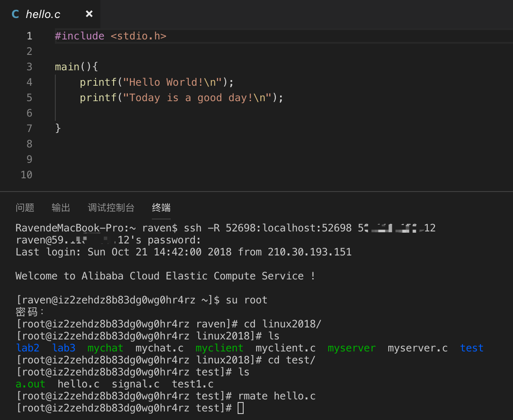Click the ssh -R 52698 command line
The image size is (513, 420).
click(310, 228)
